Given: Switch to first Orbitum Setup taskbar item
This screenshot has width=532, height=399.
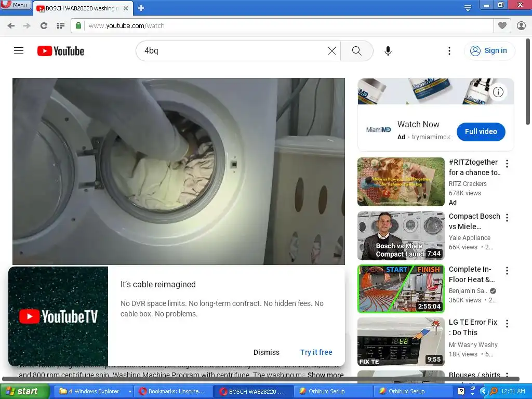Looking at the screenshot, I should [x=333, y=391].
